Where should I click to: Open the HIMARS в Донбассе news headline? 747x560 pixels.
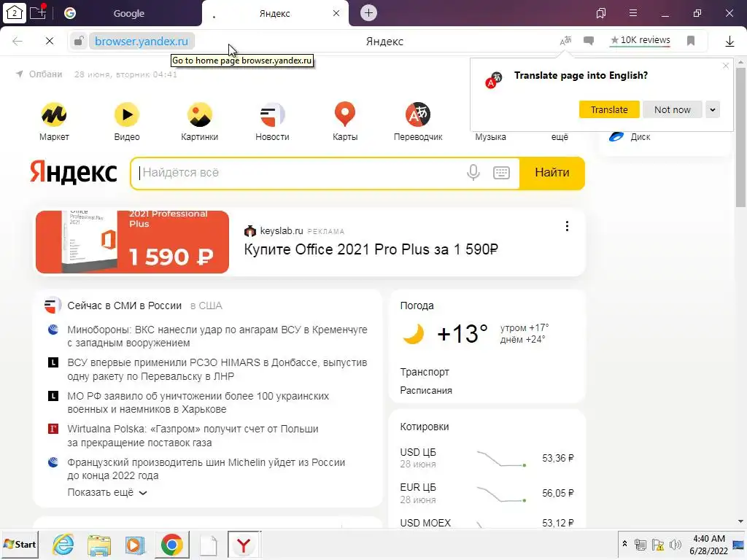tap(217, 370)
